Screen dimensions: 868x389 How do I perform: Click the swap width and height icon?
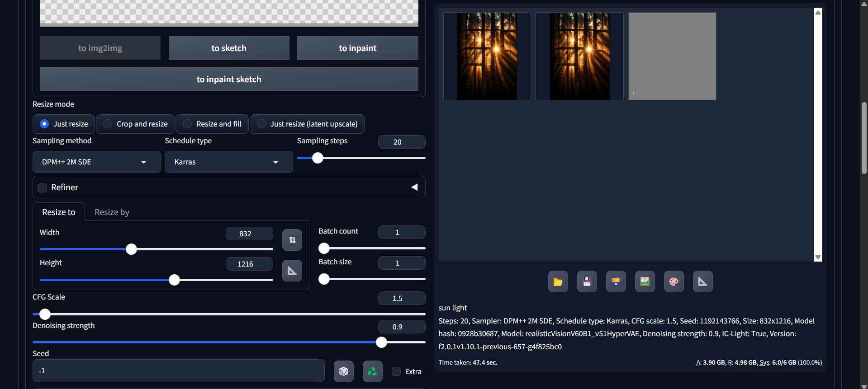click(x=292, y=240)
